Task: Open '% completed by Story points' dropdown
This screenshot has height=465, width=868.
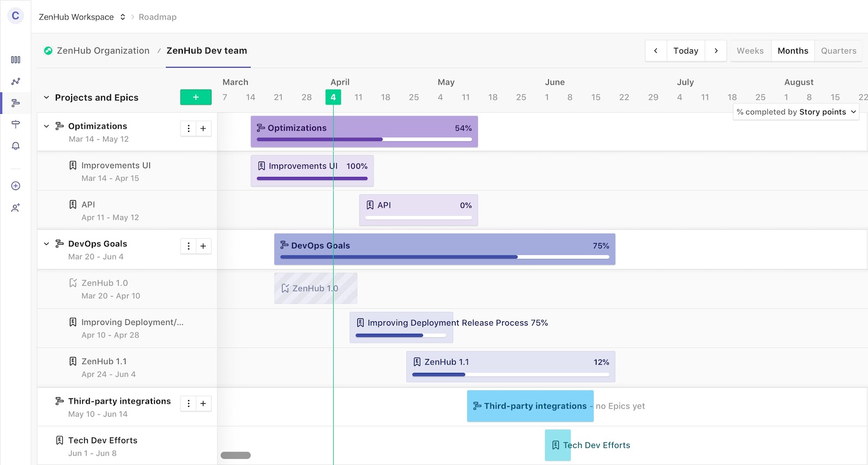Action: [796, 112]
